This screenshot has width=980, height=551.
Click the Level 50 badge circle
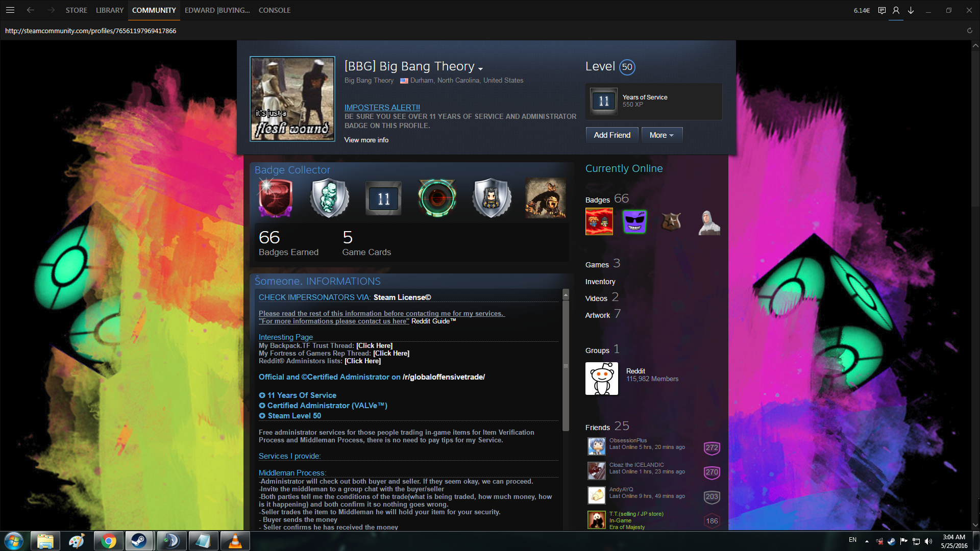[x=627, y=67]
